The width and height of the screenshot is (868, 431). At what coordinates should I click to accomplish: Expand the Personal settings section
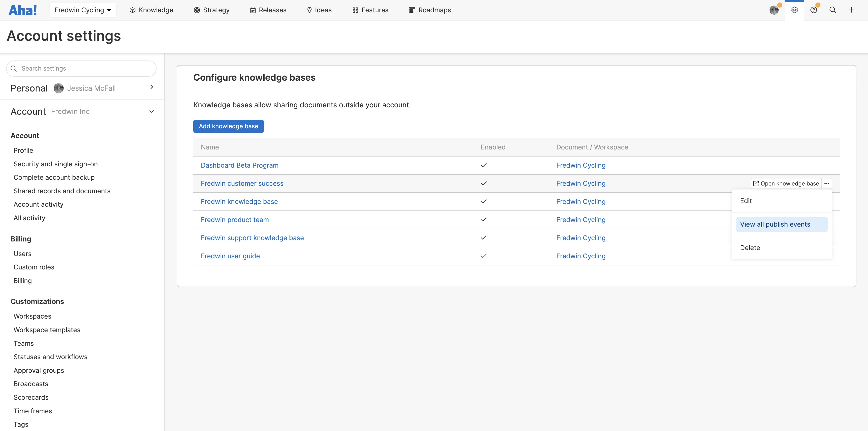point(152,87)
